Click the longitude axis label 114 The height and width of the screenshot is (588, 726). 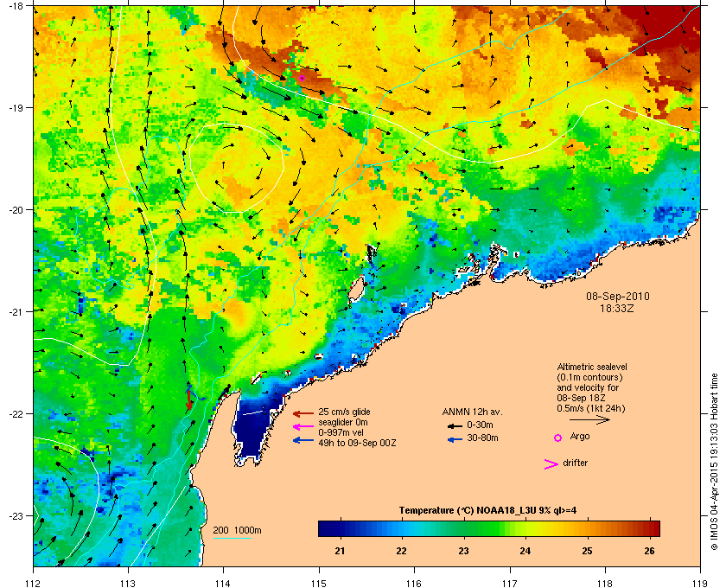[x=223, y=583]
